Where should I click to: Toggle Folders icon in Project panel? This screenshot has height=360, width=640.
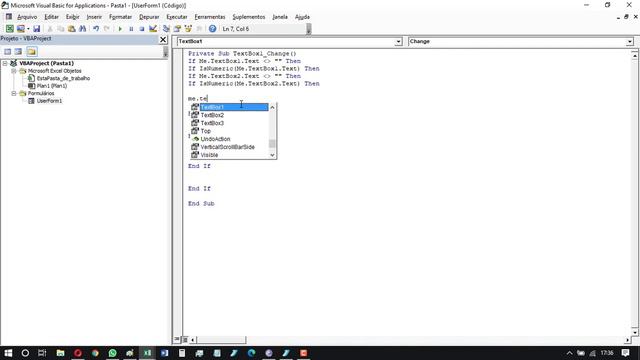32,51
